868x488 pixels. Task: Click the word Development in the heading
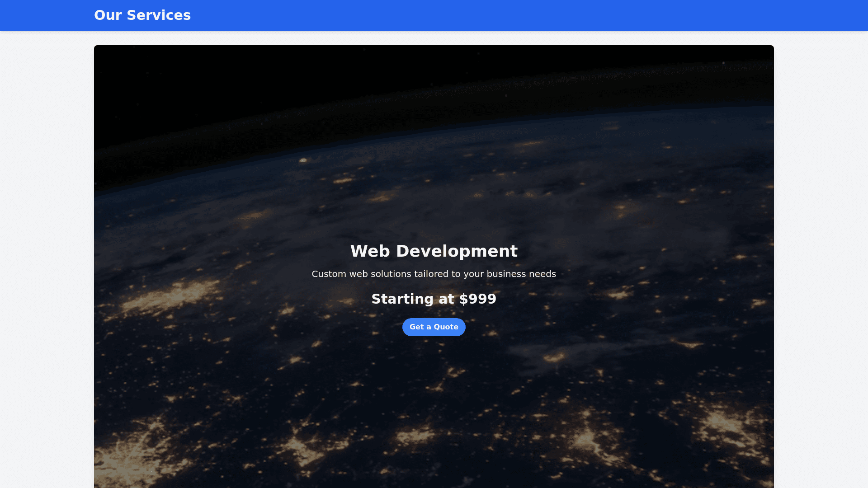[x=457, y=251]
